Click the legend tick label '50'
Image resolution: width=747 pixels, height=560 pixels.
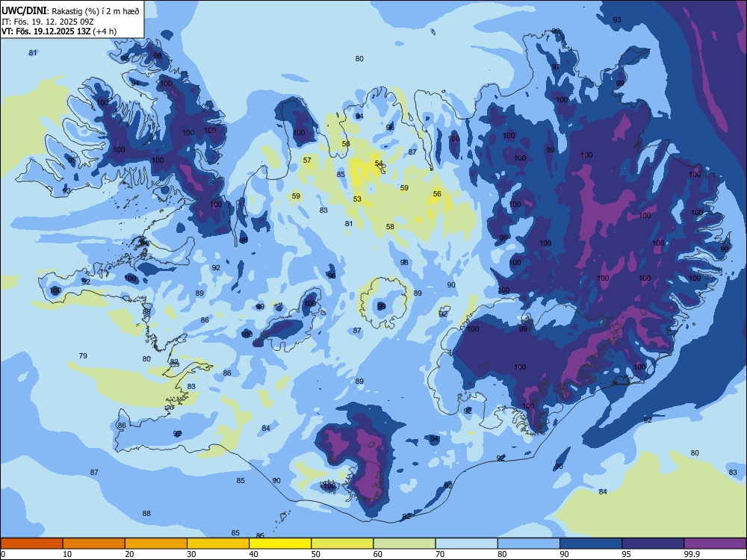(316, 554)
